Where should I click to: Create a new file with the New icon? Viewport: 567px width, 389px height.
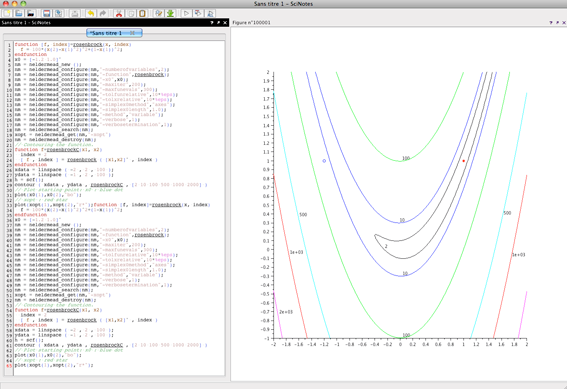point(7,13)
